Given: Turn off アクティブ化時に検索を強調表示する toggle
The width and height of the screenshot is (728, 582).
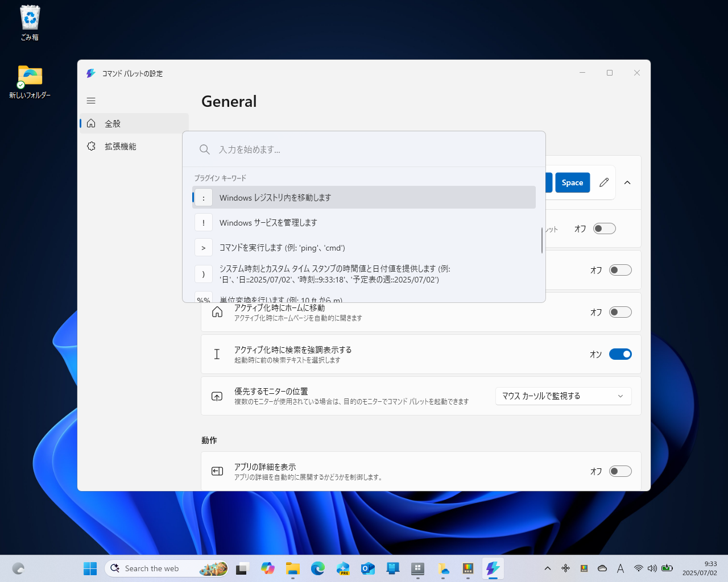Looking at the screenshot, I should [621, 354].
